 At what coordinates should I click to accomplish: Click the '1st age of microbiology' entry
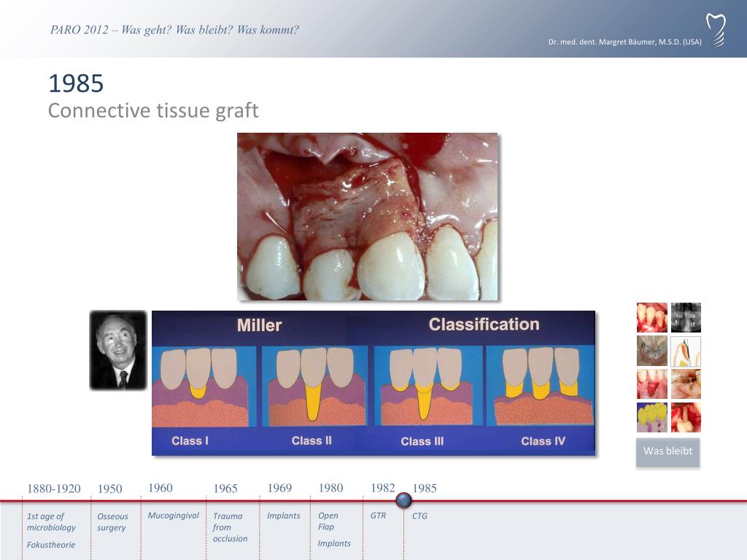click(x=51, y=522)
